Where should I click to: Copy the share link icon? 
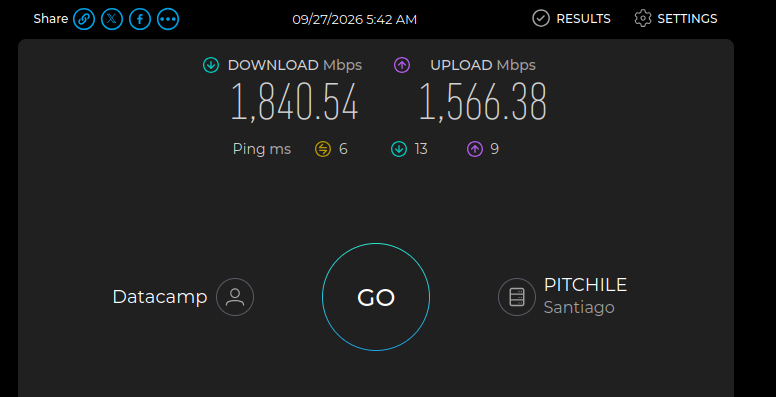(84, 19)
